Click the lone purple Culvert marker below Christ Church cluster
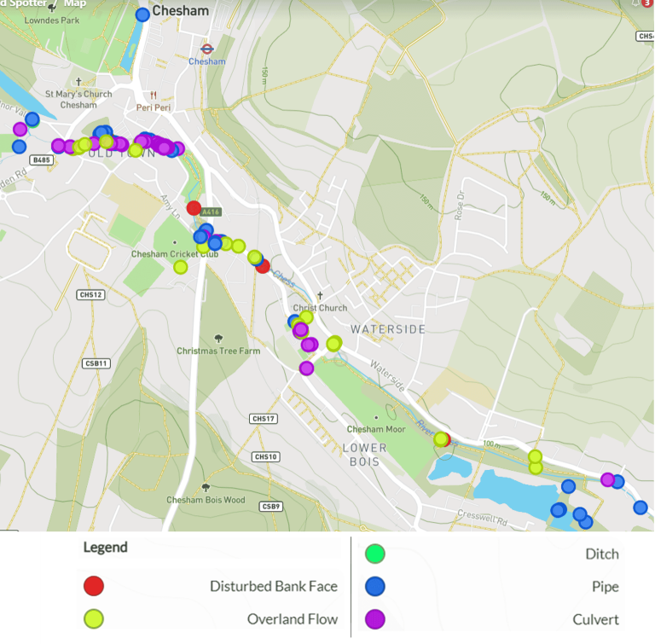The width and height of the screenshot is (655, 644). 307,368
